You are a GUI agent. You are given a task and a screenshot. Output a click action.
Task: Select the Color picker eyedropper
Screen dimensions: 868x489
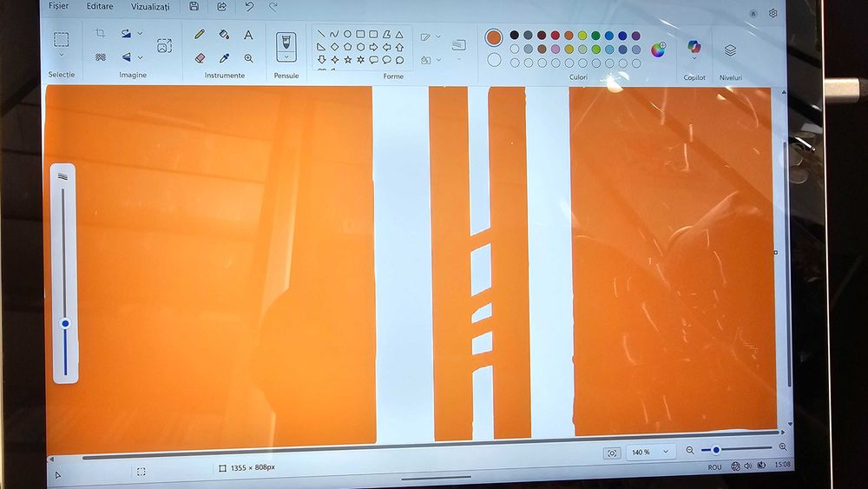click(224, 57)
